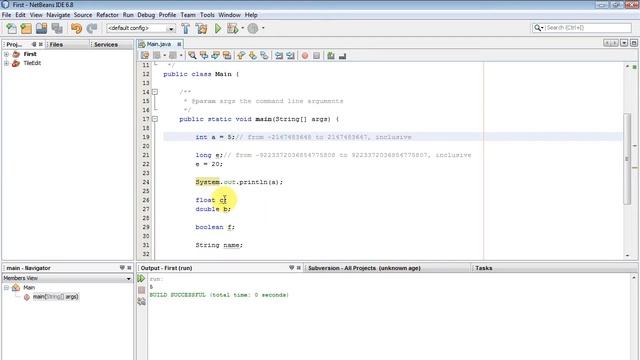Click the Debug Main Project icon
This screenshot has height=360, width=640.
coord(232,28)
